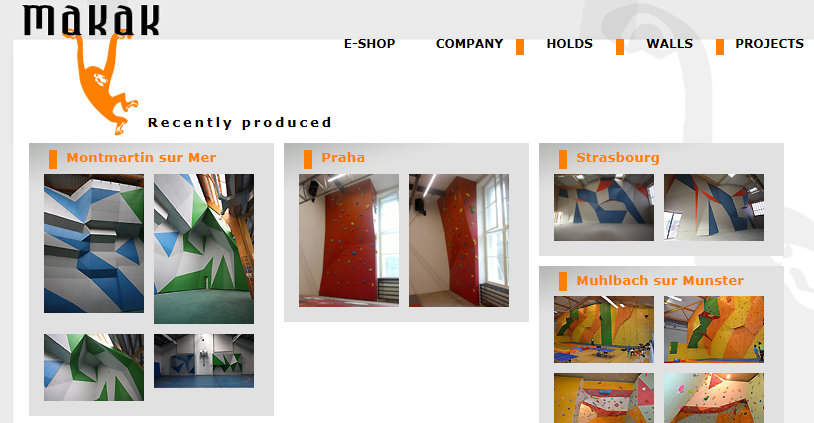View the right Praha red wall photo

pos(459,240)
